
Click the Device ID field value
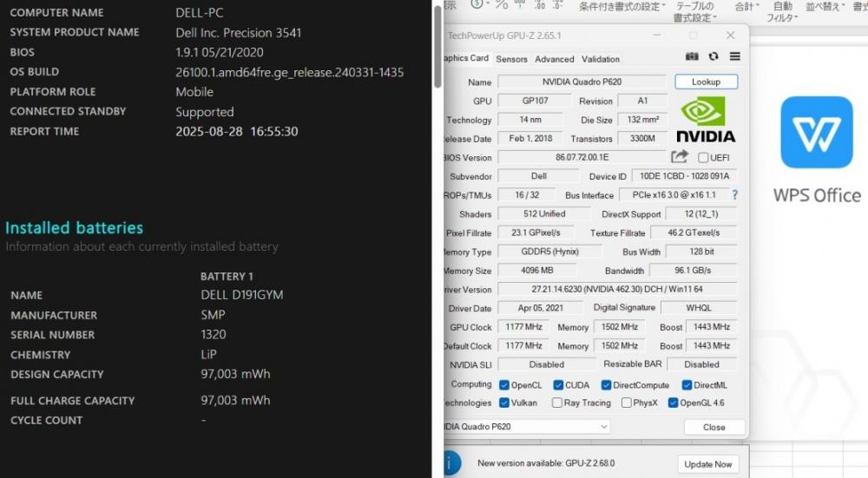click(x=684, y=176)
